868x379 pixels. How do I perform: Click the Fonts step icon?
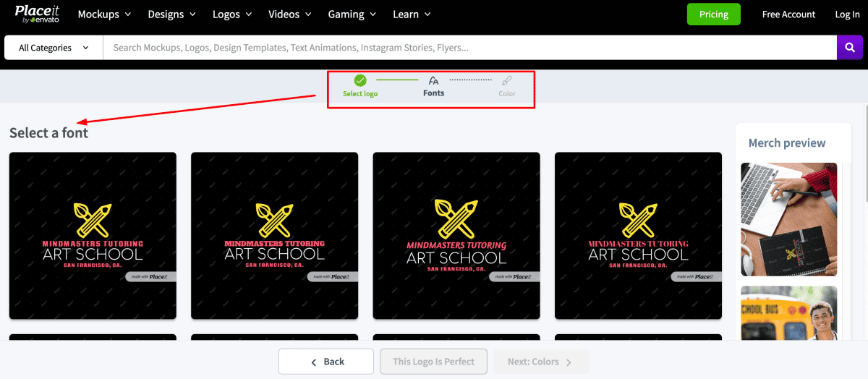pyautogui.click(x=433, y=81)
